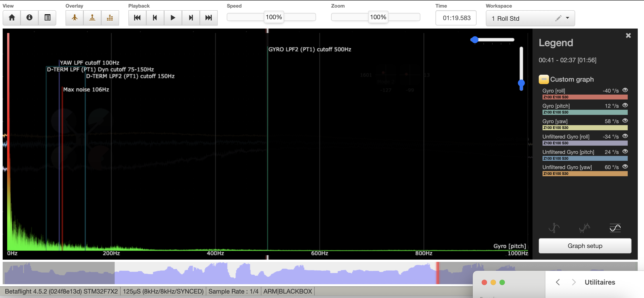Click the Speed 100% slider handle
Viewport: 644px width, 298px height.
click(274, 17)
